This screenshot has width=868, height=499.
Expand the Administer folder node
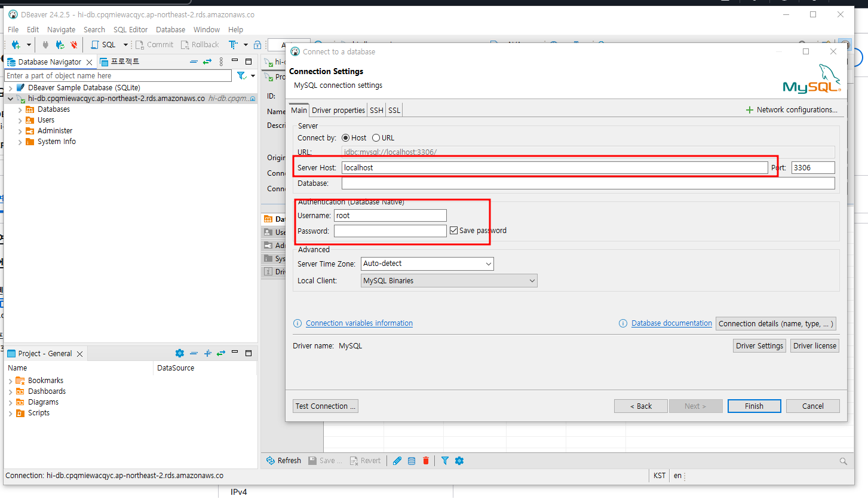(20, 131)
